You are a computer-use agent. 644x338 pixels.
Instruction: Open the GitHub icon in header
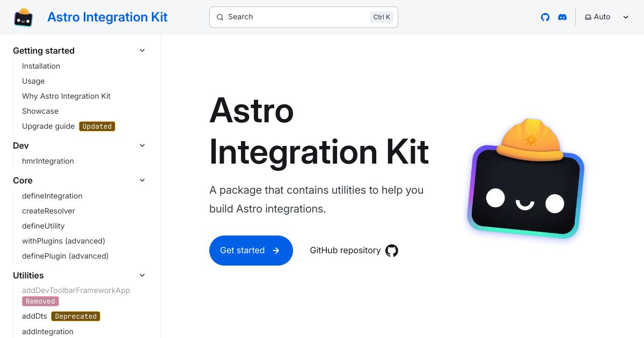coord(545,17)
